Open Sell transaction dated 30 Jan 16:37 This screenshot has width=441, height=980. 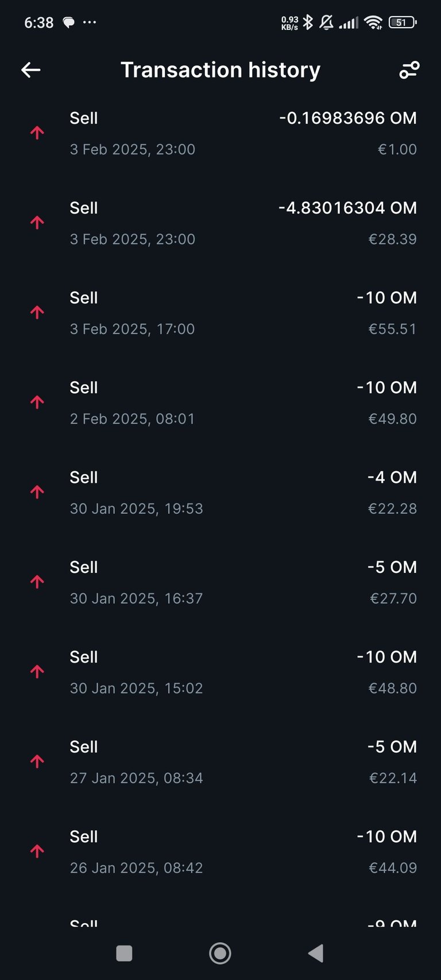pyautogui.click(x=220, y=582)
